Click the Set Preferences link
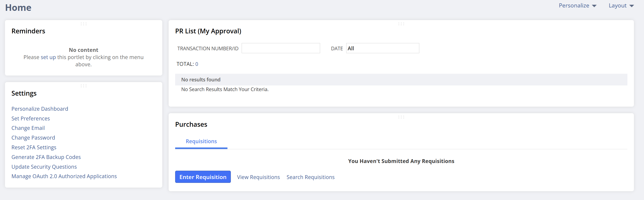644x200 pixels. pyautogui.click(x=31, y=119)
